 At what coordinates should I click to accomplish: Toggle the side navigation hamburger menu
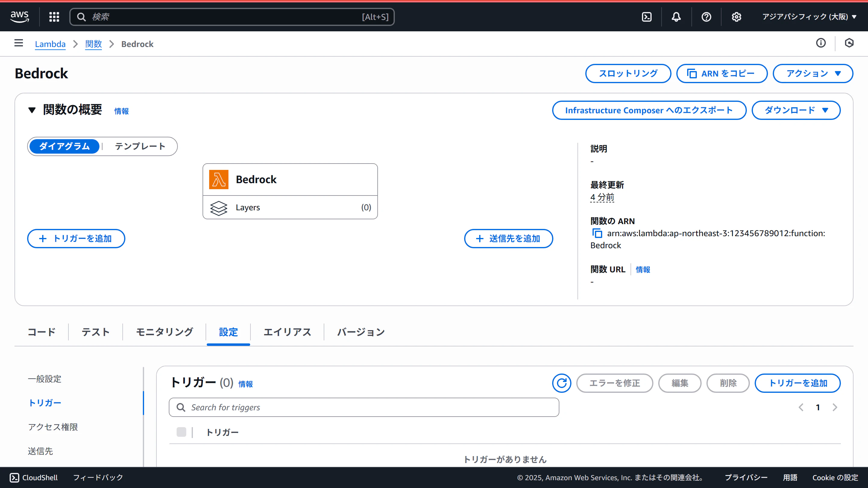pyautogui.click(x=18, y=43)
